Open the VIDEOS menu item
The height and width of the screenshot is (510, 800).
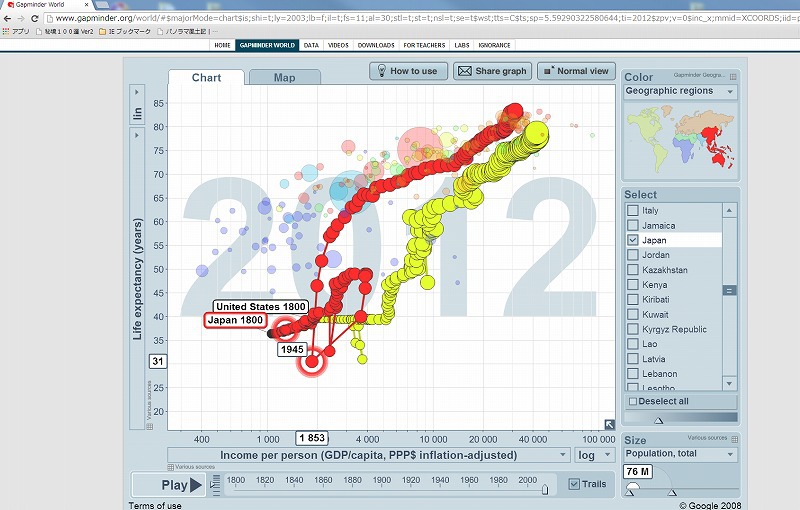(338, 45)
